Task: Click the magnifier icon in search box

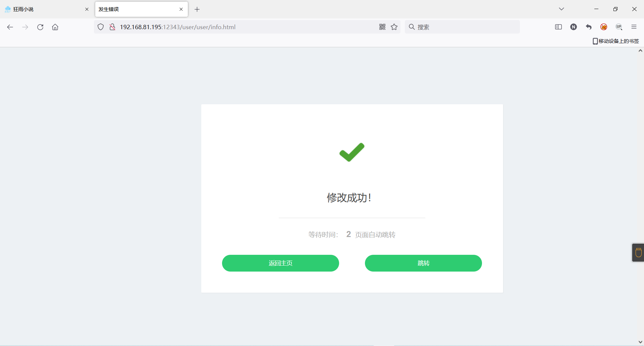Action: click(412, 27)
